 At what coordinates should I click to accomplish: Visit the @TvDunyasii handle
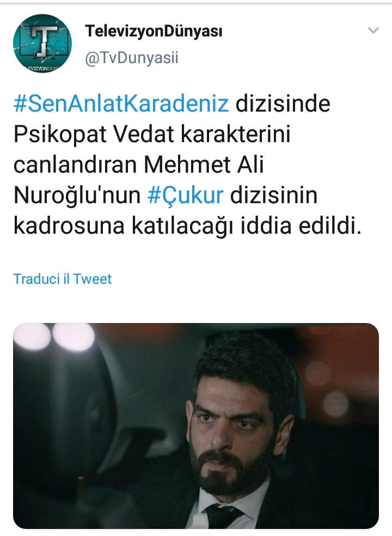[132, 58]
